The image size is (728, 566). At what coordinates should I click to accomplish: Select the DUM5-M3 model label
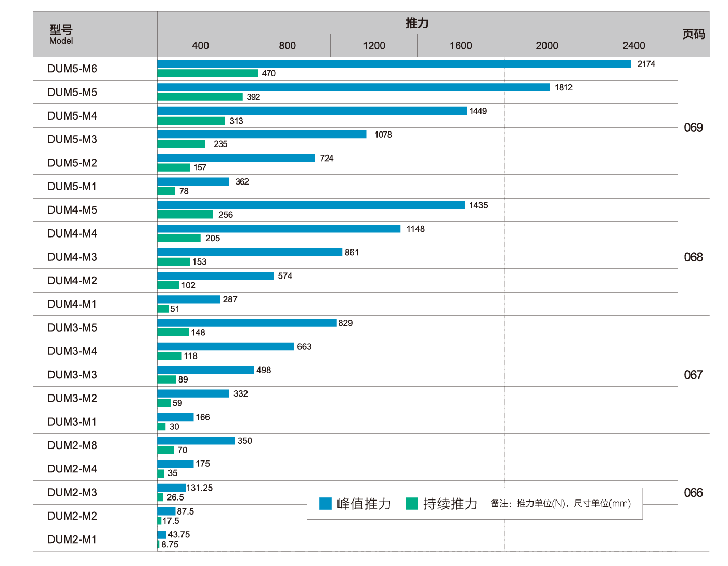(x=72, y=139)
